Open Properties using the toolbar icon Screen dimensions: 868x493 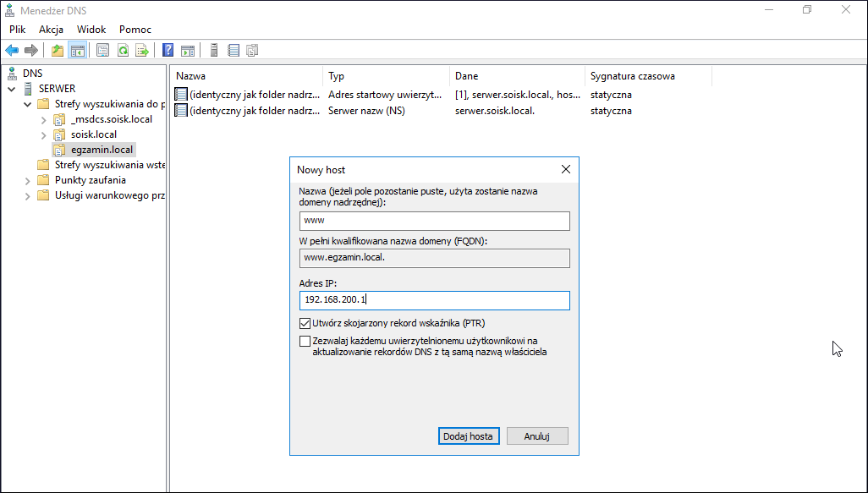(102, 51)
